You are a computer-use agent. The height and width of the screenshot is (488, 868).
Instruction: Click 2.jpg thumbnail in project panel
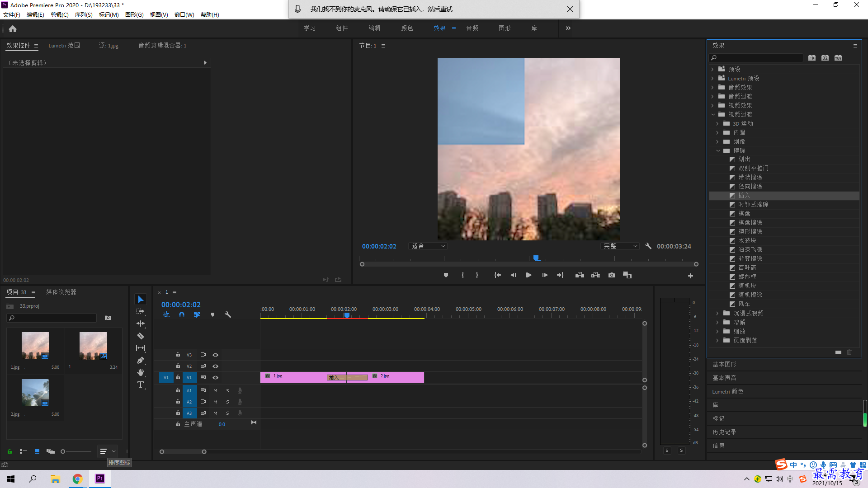pos(35,393)
